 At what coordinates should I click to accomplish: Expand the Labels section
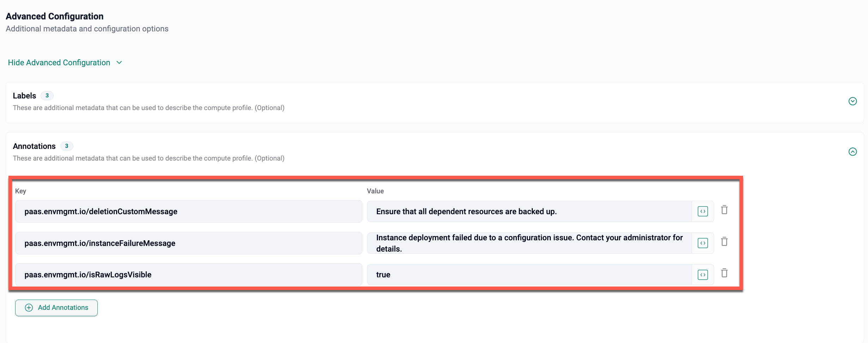852,101
